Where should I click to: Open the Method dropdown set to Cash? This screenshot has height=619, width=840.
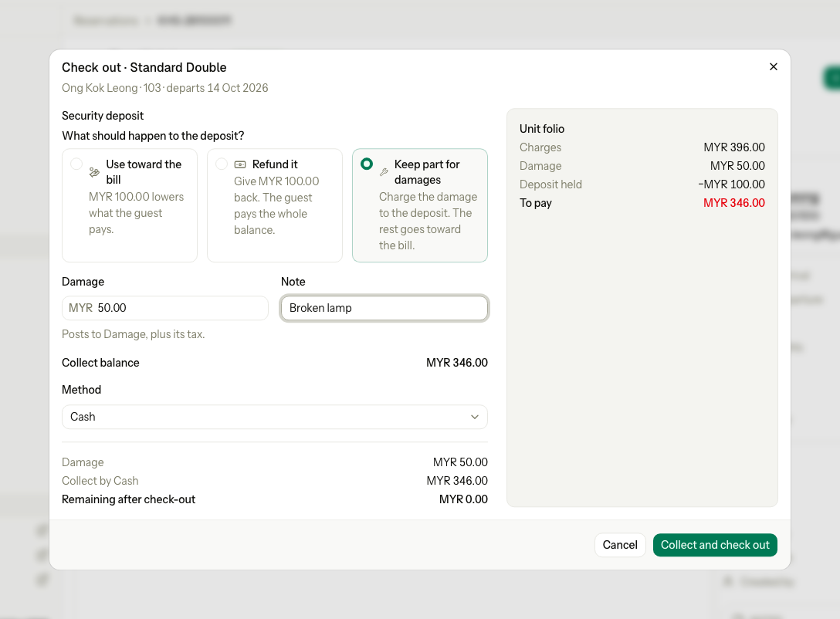coord(275,417)
